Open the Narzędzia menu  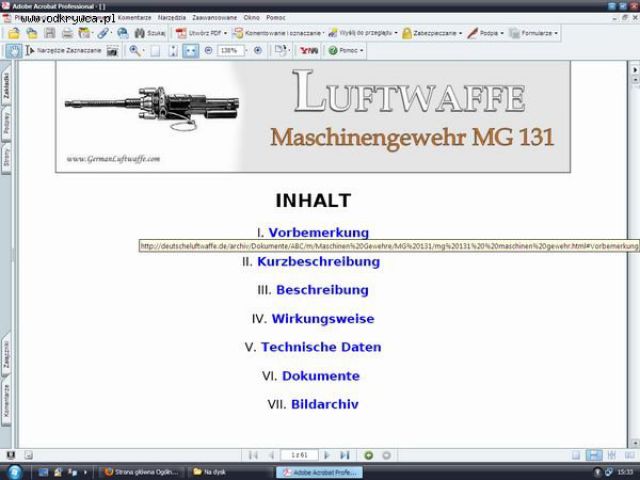[x=171, y=17]
